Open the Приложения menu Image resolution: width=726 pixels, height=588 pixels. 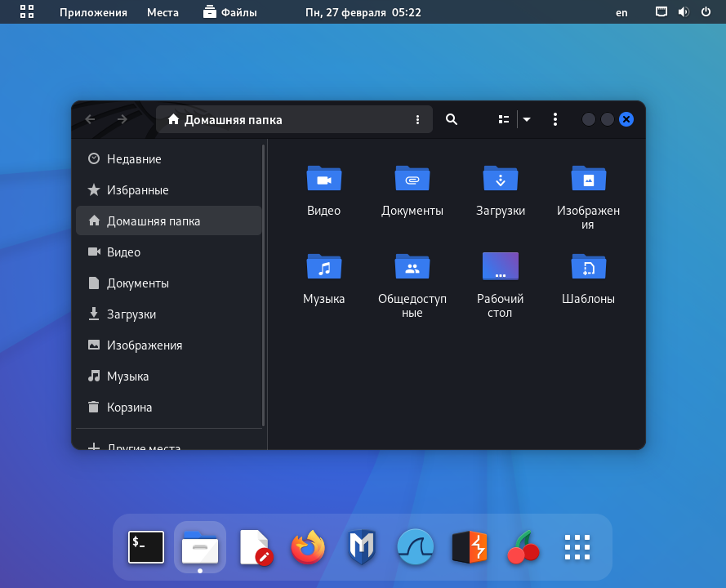(x=93, y=12)
